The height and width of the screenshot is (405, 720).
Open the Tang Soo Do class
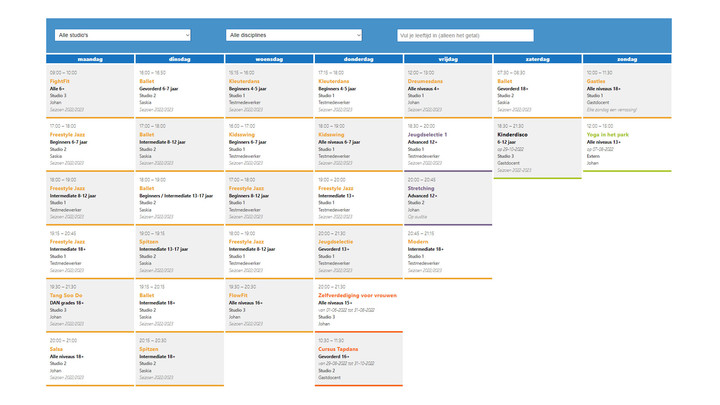point(90,305)
